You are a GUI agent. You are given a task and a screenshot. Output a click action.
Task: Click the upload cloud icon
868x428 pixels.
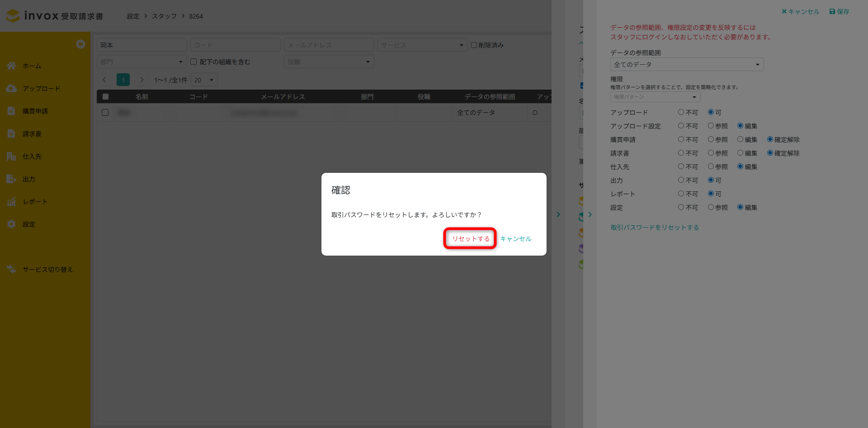pos(11,89)
